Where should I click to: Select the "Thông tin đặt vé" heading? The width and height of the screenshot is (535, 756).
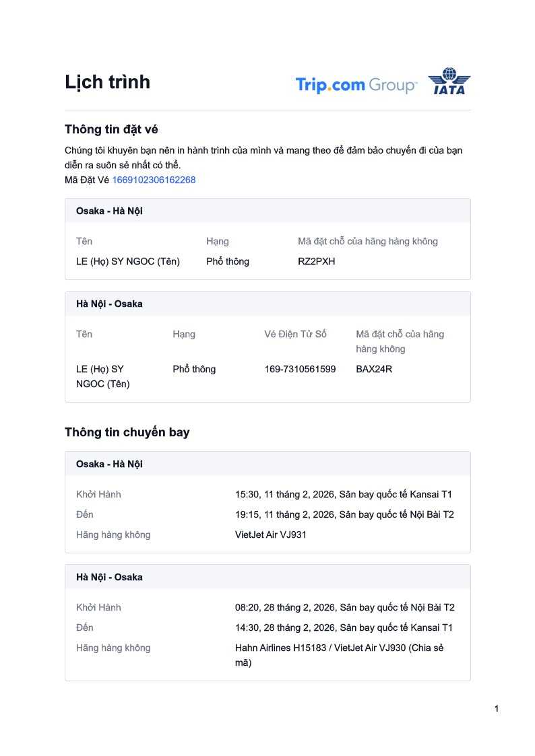coord(111,129)
